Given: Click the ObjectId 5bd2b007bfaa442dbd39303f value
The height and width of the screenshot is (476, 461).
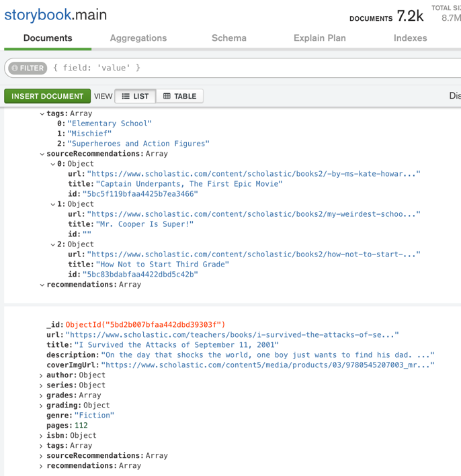Looking at the screenshot, I should 145,325.
